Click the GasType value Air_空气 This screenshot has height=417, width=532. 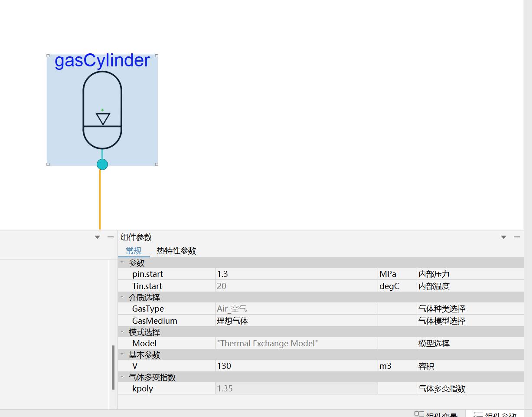[x=297, y=309]
